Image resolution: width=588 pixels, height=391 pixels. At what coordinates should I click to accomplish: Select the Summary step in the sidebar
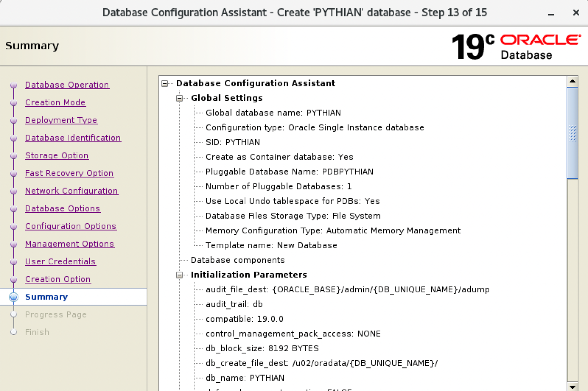click(46, 297)
